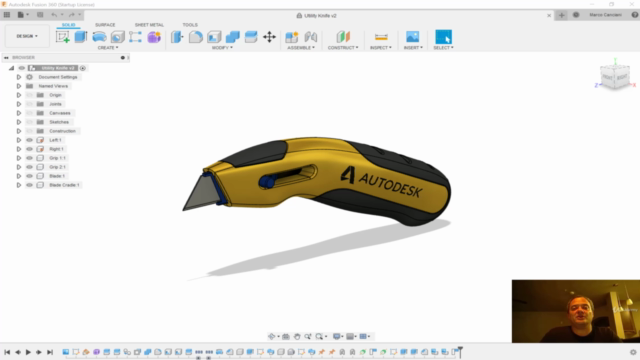Expand the Joints folder
Viewport: 640px width, 360px height.
19,104
